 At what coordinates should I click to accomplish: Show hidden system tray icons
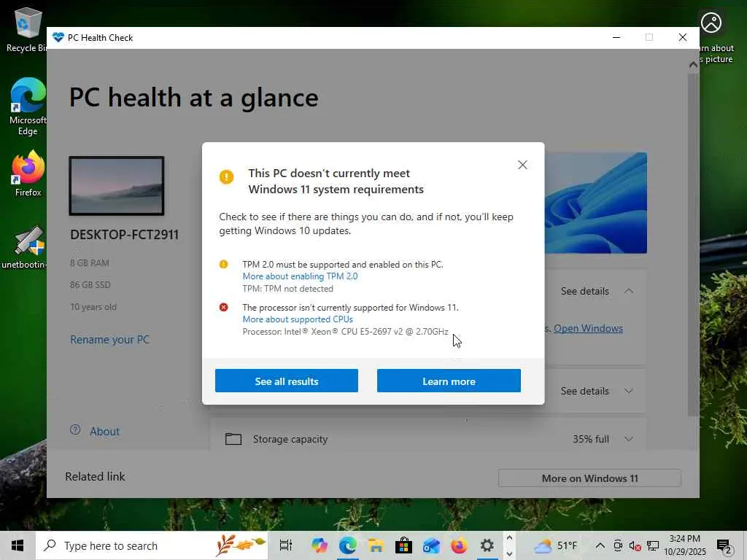(600, 545)
